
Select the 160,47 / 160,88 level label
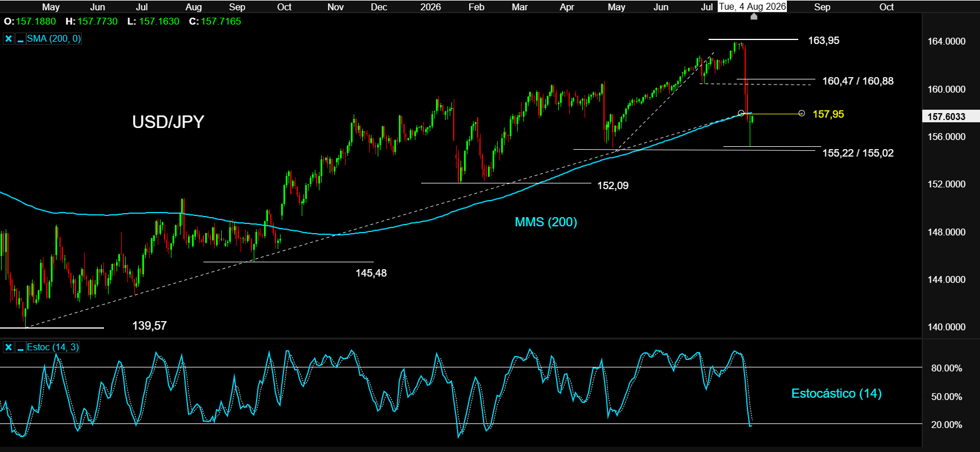click(858, 81)
